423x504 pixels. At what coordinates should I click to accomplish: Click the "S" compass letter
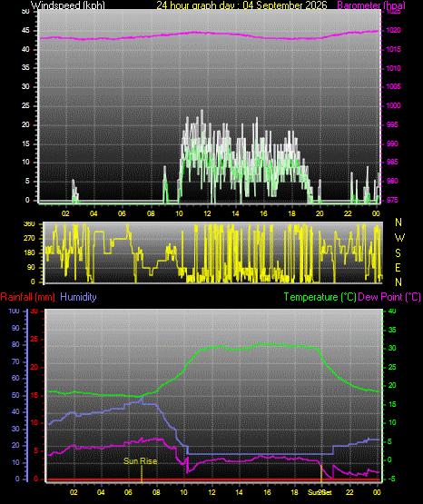click(398, 253)
